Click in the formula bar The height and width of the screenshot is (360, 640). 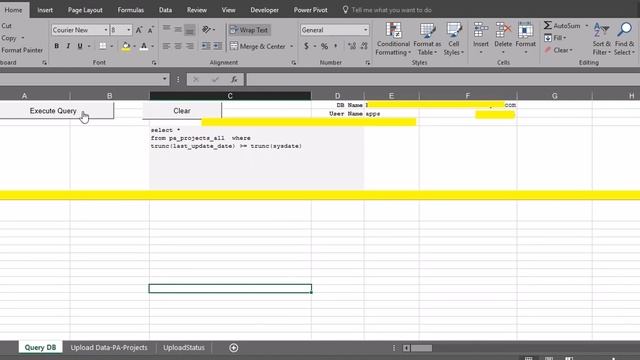(442, 79)
